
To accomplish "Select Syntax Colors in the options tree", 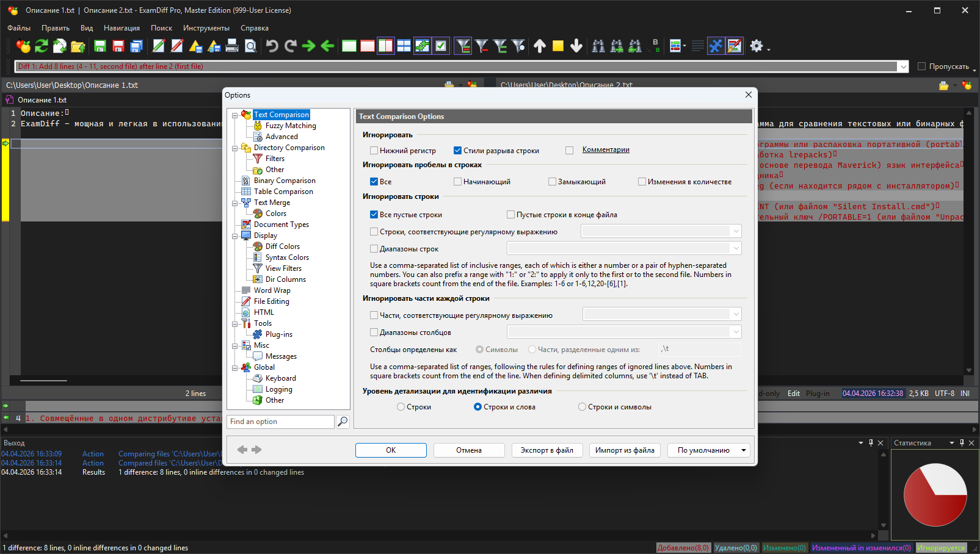I will [x=287, y=257].
